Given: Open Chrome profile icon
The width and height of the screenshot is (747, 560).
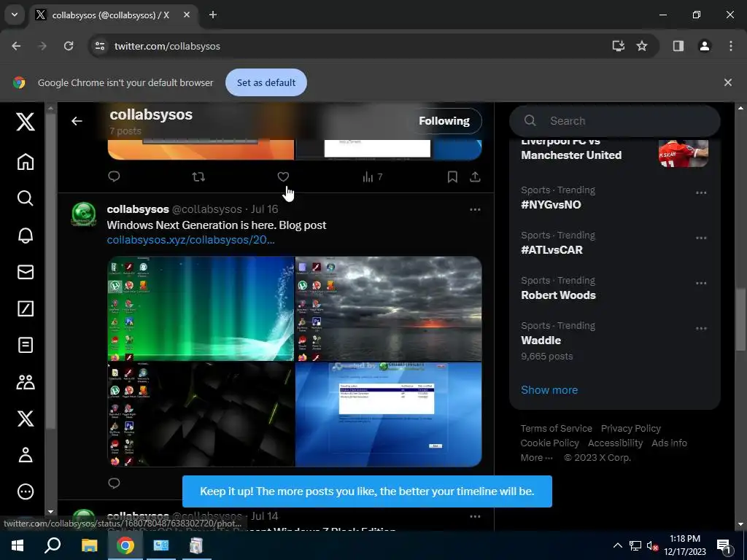Looking at the screenshot, I should 704,46.
